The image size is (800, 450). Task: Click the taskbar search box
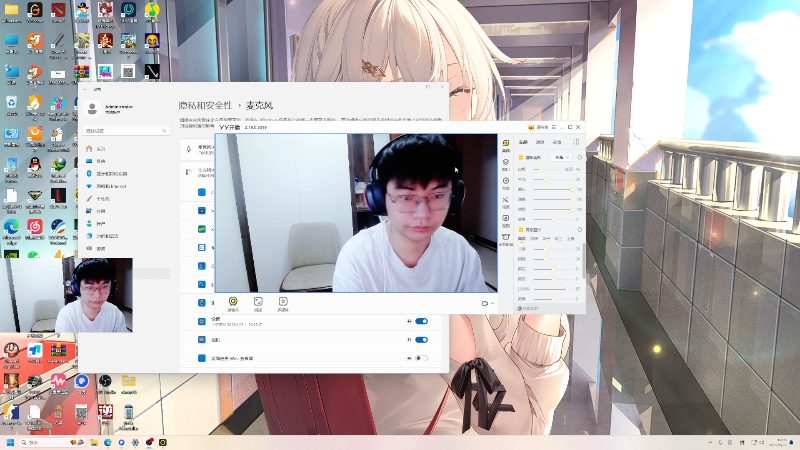coord(51,442)
